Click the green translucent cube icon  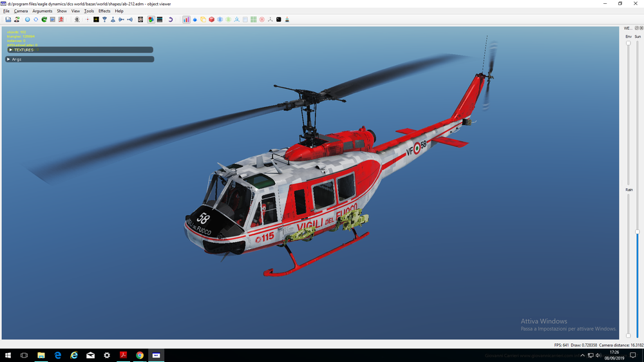click(x=229, y=19)
